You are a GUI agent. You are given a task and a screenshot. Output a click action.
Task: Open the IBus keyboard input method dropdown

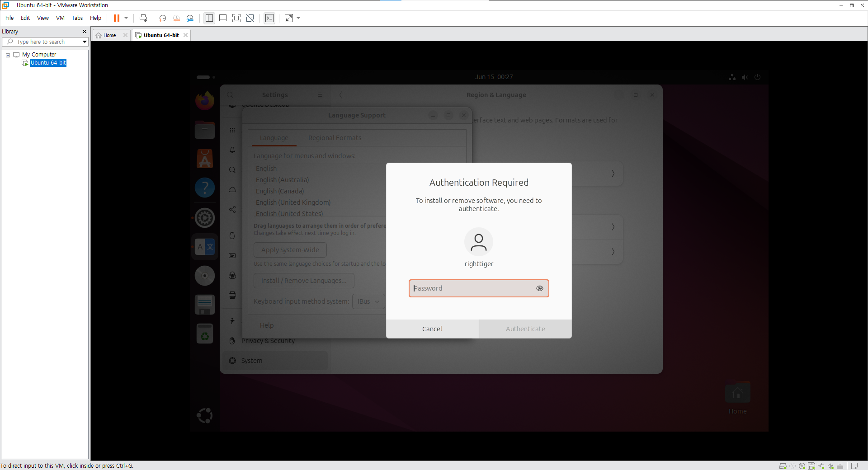tap(368, 301)
